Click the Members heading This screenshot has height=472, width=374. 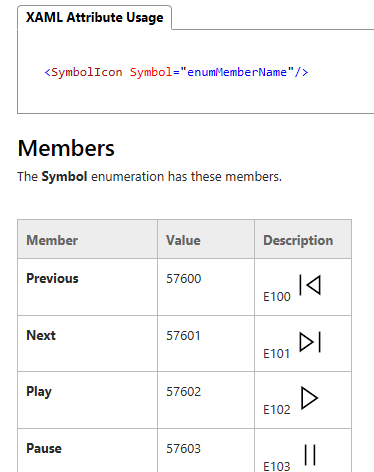click(x=66, y=148)
